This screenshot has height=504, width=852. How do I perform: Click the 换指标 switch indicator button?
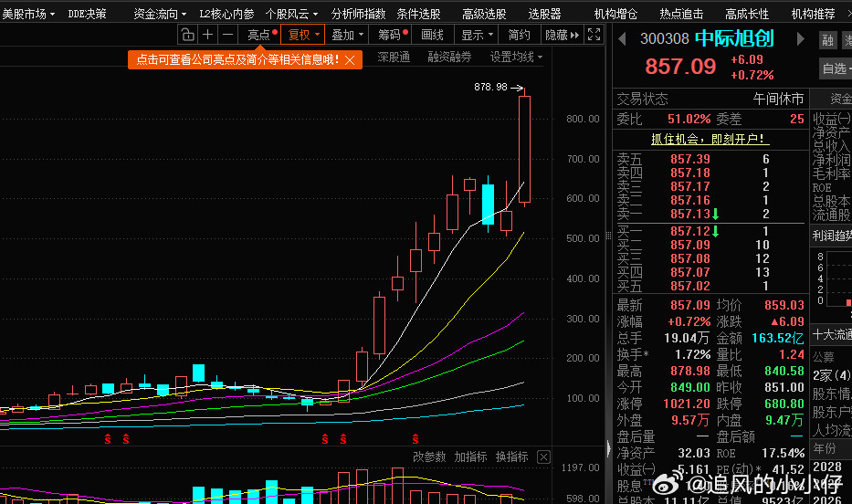coord(511,457)
